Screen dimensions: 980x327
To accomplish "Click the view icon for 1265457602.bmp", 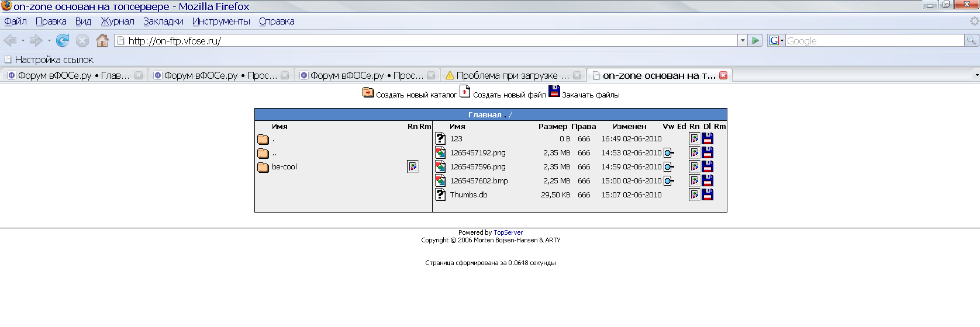I will tap(669, 181).
